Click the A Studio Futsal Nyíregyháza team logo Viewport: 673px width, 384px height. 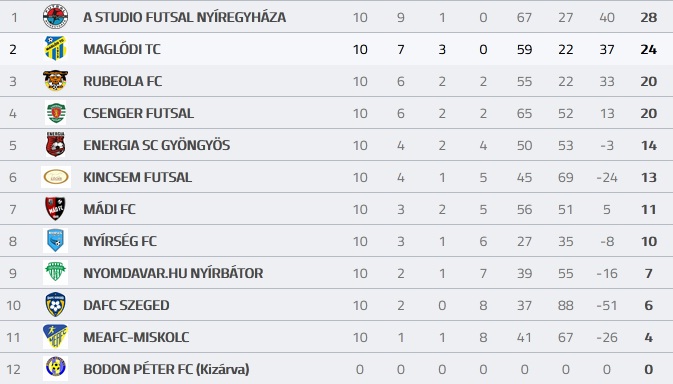[55, 17]
